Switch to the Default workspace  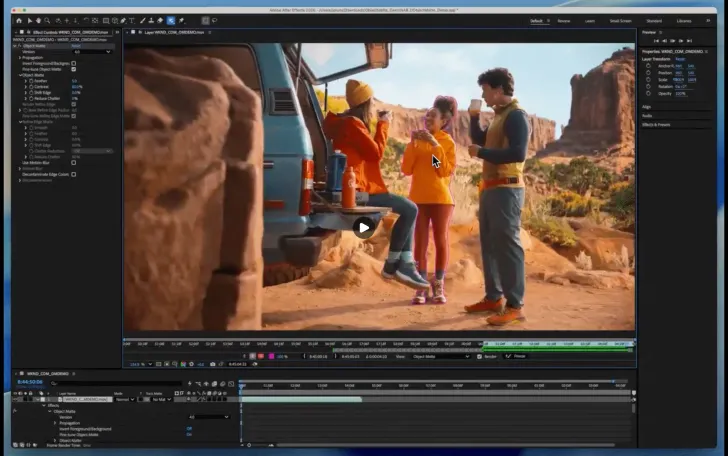click(536, 21)
